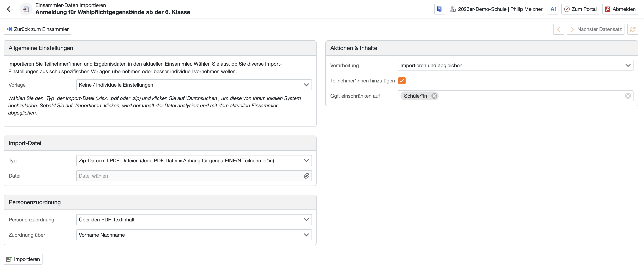Expand the Typ dropdown list
This screenshot has width=644, height=270.
(x=306, y=161)
